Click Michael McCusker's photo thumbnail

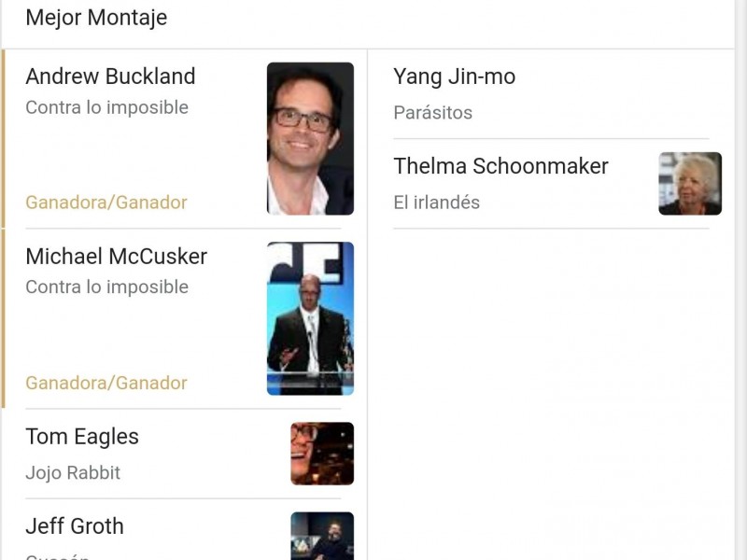coord(310,318)
